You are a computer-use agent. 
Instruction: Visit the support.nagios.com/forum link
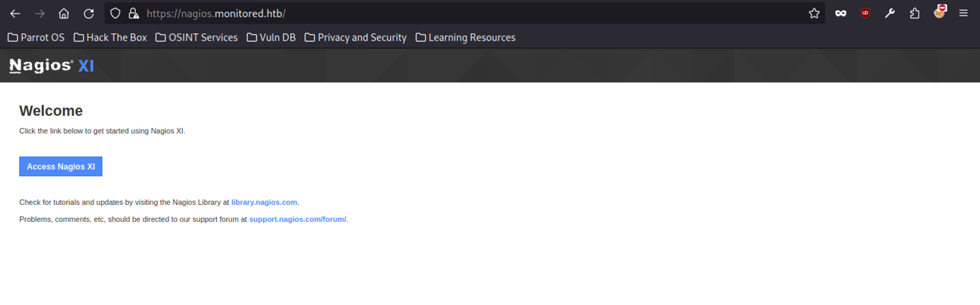297,220
